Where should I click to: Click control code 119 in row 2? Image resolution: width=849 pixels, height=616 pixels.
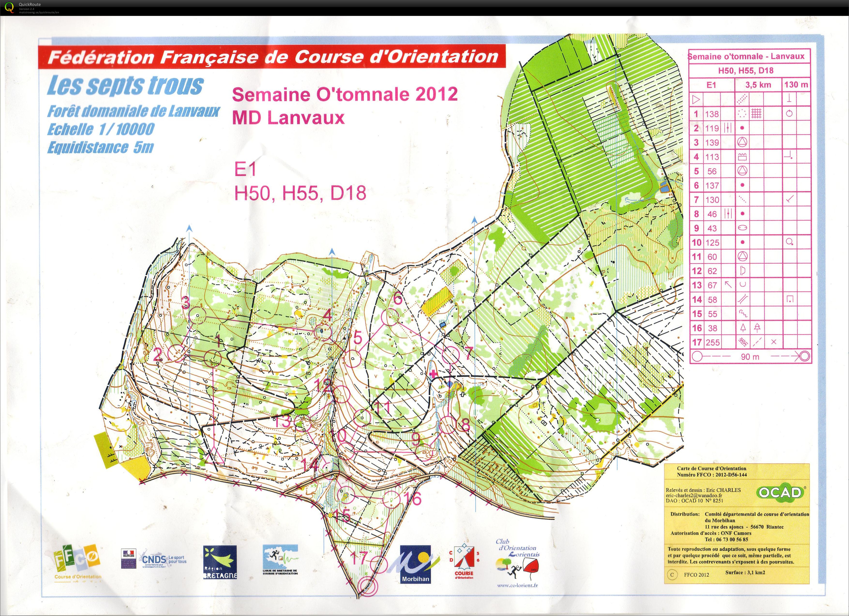click(x=712, y=128)
